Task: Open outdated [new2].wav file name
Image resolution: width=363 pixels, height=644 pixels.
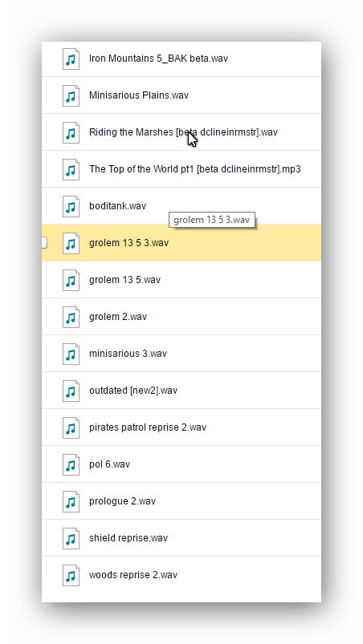Action: click(x=133, y=391)
